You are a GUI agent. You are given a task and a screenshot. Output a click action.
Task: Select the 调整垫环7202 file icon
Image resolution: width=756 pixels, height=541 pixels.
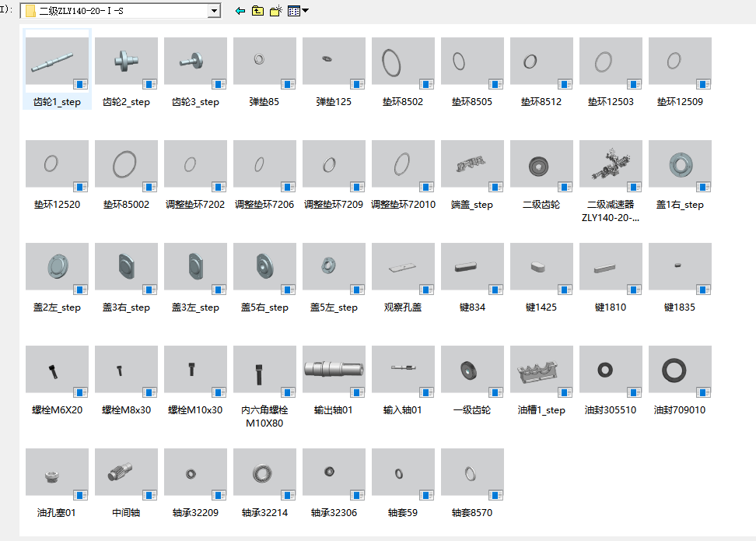[195, 167]
